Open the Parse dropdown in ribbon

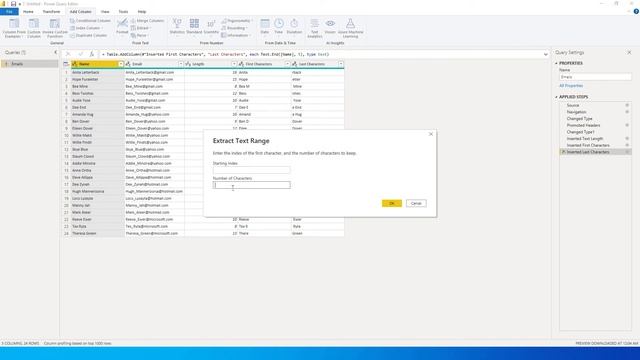[140, 36]
